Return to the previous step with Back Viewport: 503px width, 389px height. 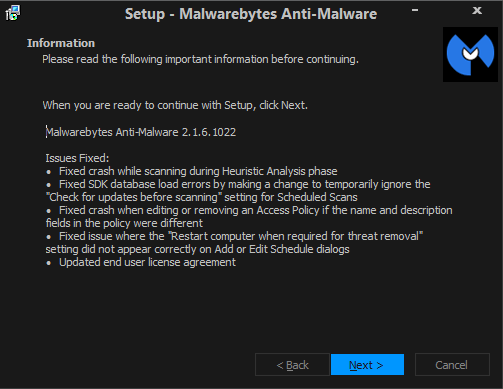click(x=292, y=365)
